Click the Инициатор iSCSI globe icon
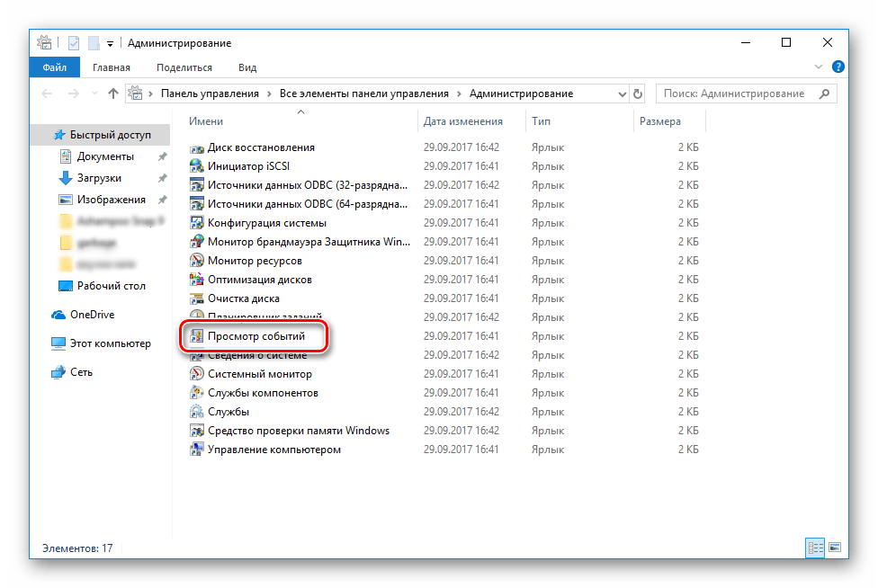Image resolution: width=878 pixels, height=588 pixels. tap(197, 166)
